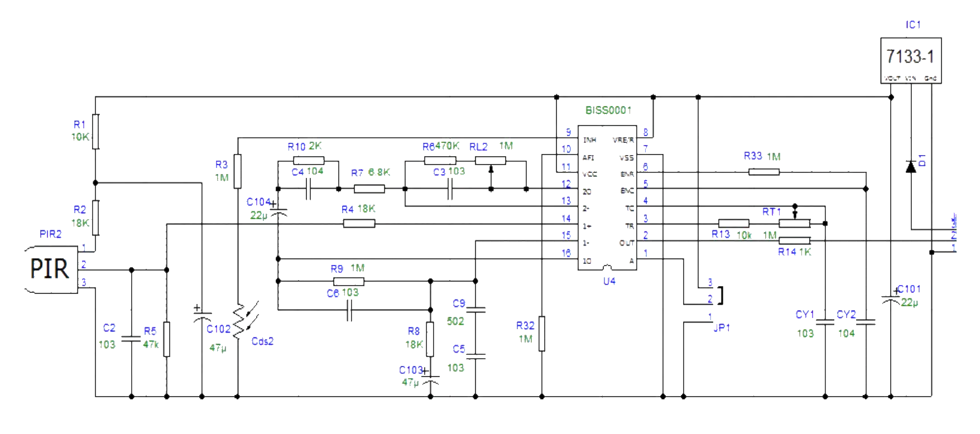Select the U4 designator below the chip
980x434 pixels.
pyautogui.click(x=609, y=281)
